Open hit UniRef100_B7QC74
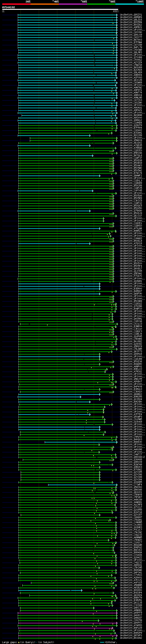Image resolution: width=146 pixels, height=644 pixels. (131, 173)
